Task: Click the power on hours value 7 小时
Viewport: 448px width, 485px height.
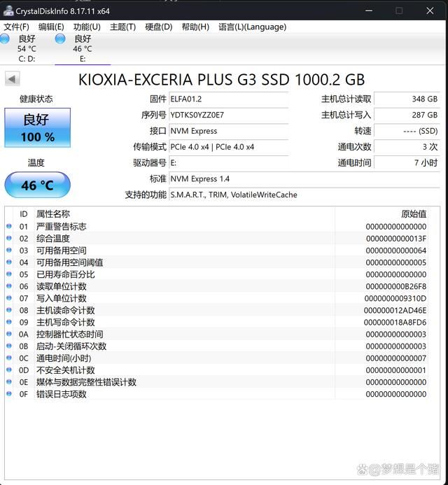Action: point(407,162)
